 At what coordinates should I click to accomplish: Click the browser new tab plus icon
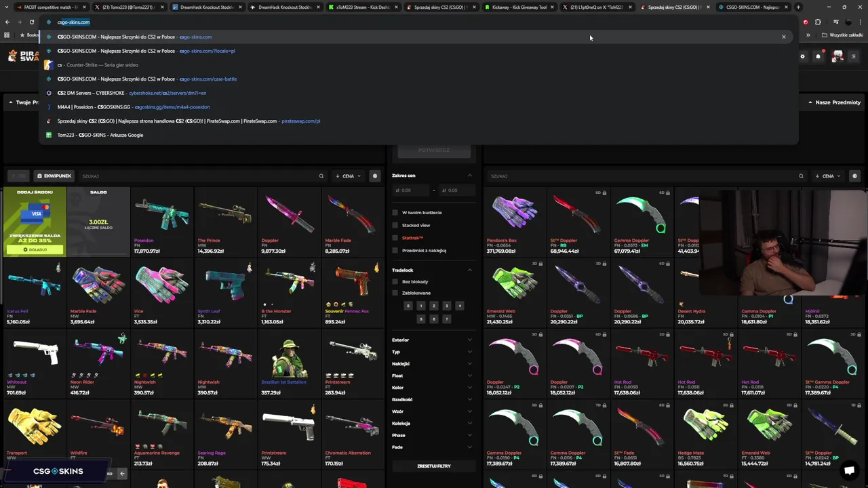coord(798,7)
